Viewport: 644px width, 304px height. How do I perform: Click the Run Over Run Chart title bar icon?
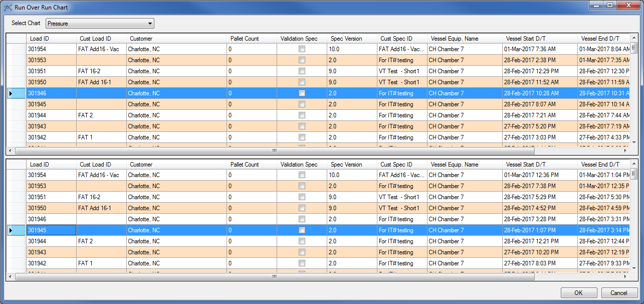coord(8,8)
